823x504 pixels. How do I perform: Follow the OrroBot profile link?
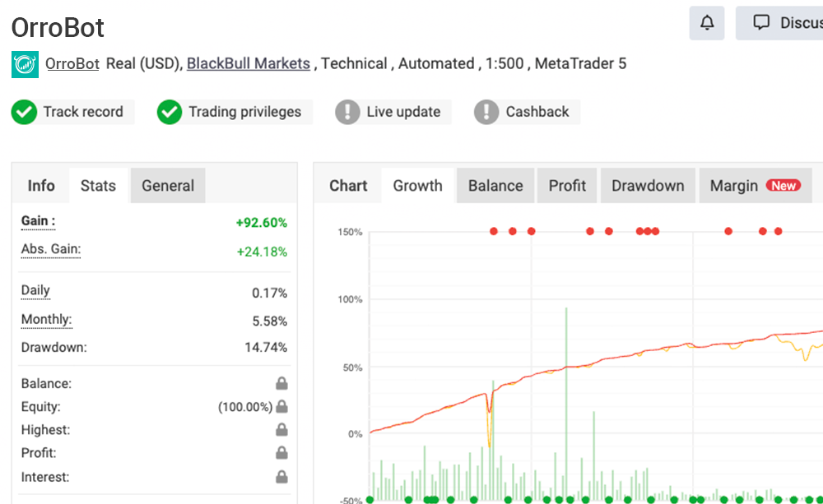[x=72, y=63]
